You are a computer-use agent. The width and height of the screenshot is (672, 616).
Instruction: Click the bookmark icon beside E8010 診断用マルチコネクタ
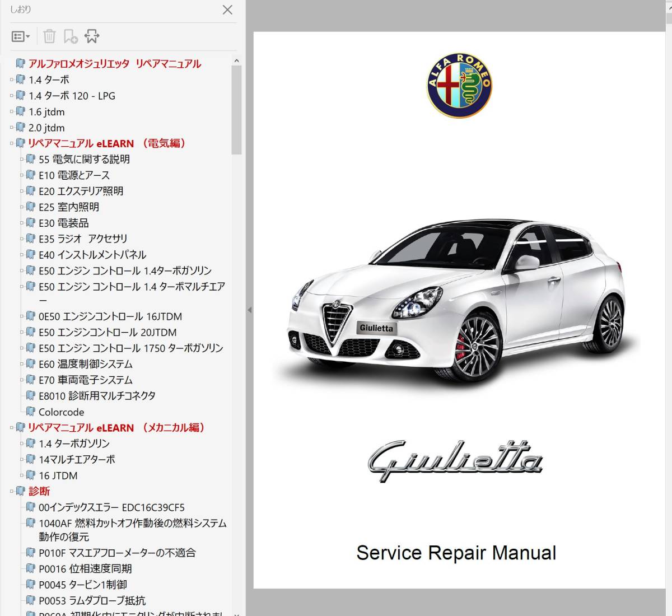(x=31, y=395)
